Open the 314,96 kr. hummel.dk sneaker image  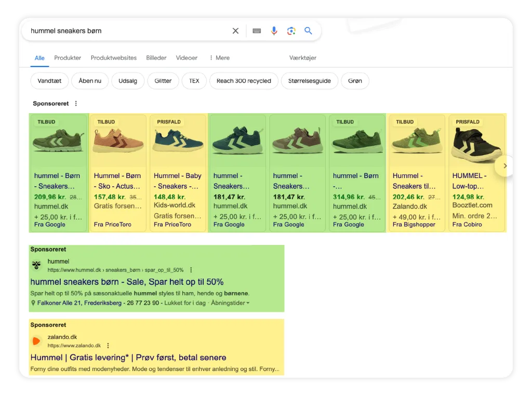(x=357, y=140)
